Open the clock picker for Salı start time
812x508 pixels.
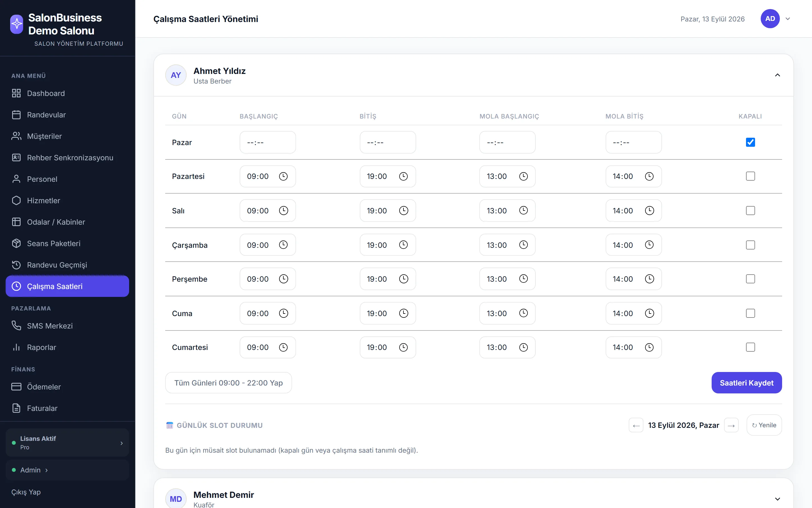(x=284, y=211)
